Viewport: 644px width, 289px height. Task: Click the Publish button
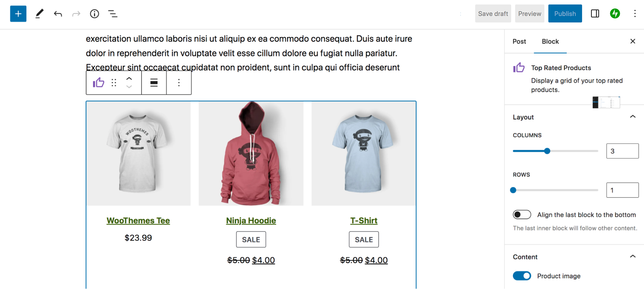[565, 14]
